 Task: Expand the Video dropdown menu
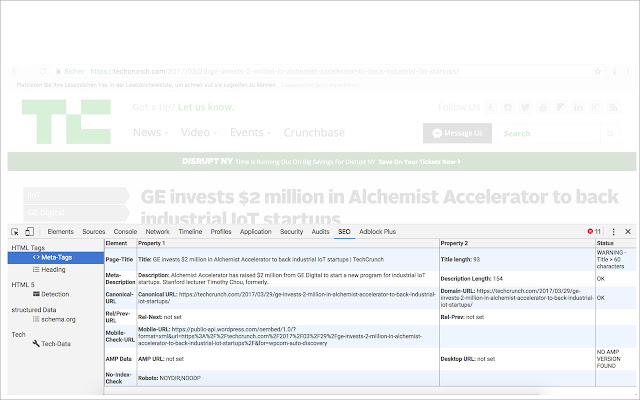click(199, 133)
